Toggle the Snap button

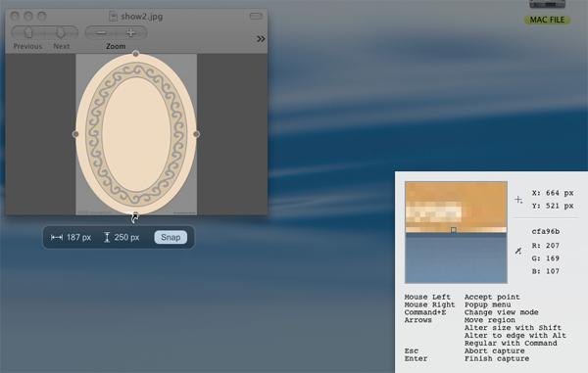click(x=171, y=237)
